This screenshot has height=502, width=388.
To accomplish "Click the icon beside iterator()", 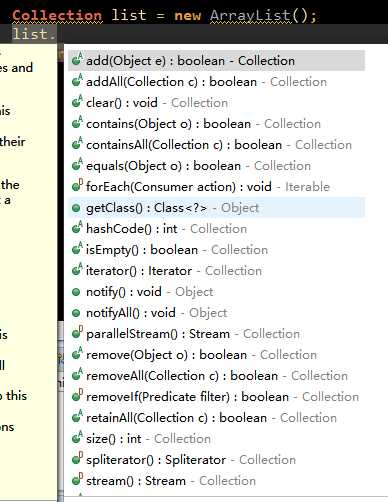I will point(77,269).
